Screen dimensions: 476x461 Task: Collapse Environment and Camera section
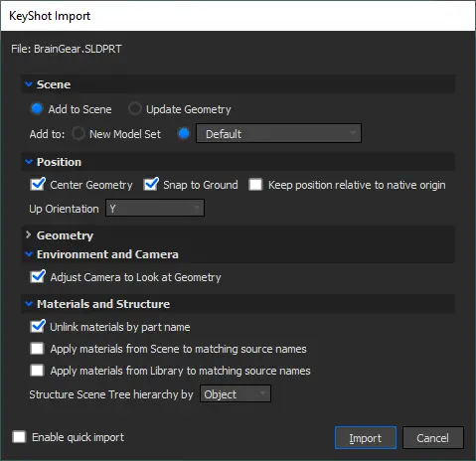click(x=29, y=254)
